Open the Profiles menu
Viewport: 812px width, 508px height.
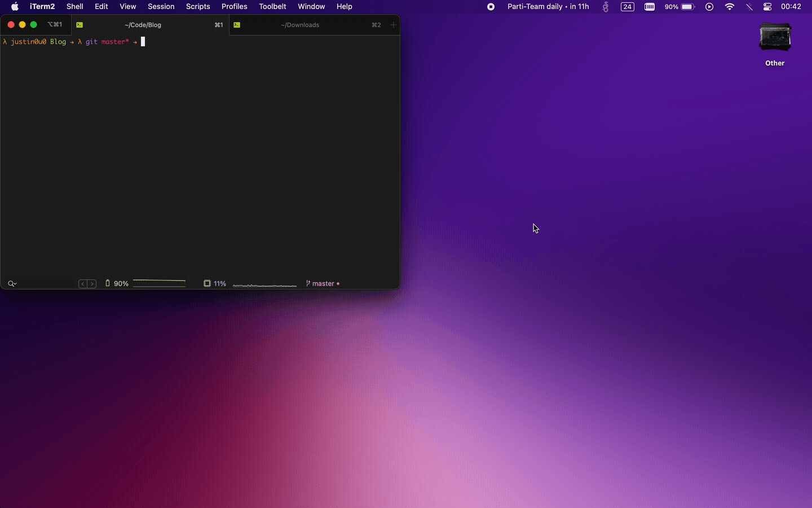235,7
